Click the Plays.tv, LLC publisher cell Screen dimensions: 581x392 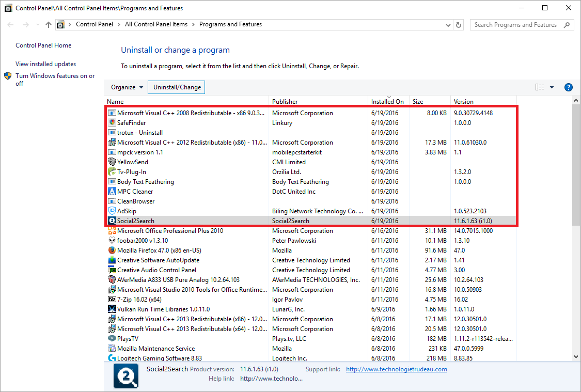[289, 339]
